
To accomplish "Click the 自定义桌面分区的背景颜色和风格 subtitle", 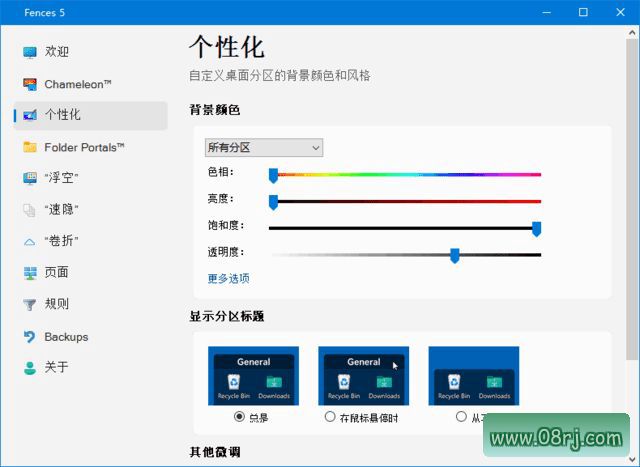I will pyautogui.click(x=280, y=76).
